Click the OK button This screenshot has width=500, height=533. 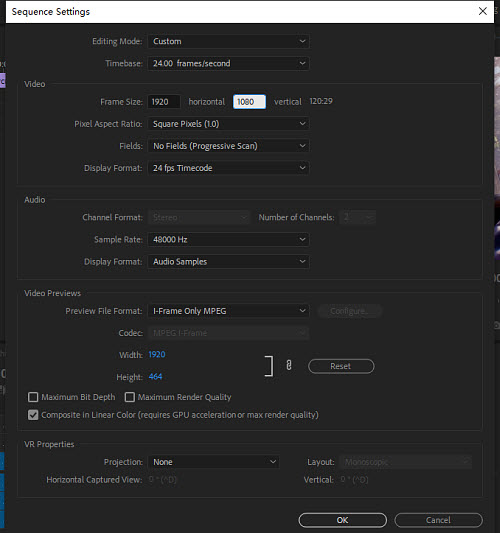tap(343, 520)
